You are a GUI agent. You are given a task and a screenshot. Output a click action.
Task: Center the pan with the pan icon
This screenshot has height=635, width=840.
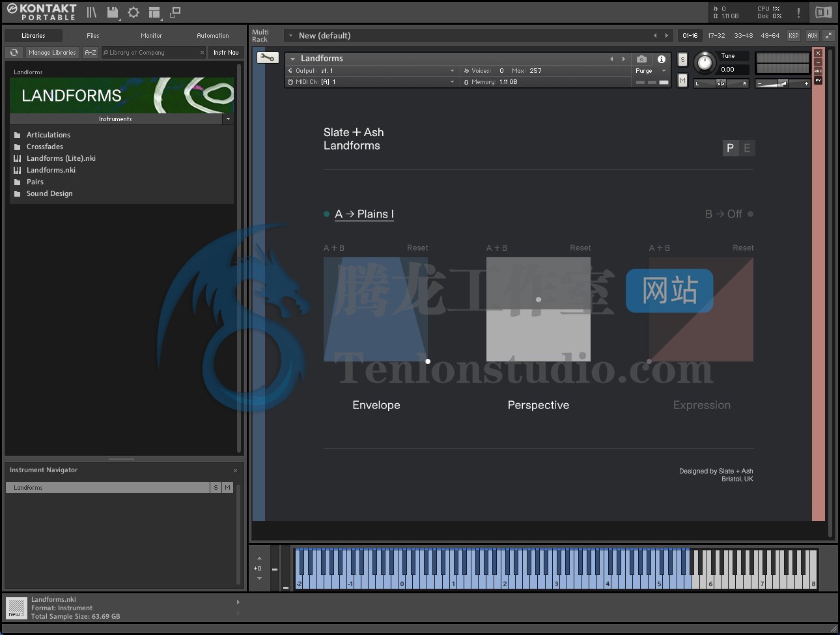[721, 83]
